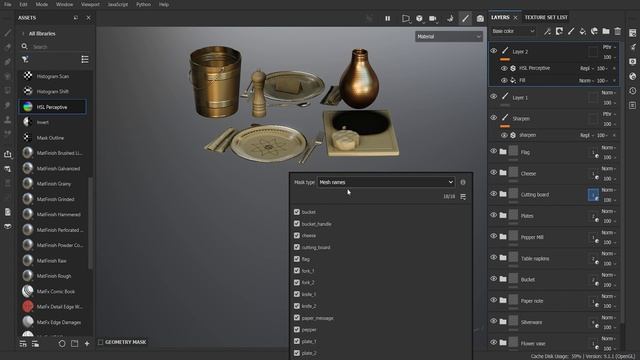Add a fill layer with the bucket icon
Viewport: 640px width, 360px height.
pyautogui.click(x=582, y=31)
